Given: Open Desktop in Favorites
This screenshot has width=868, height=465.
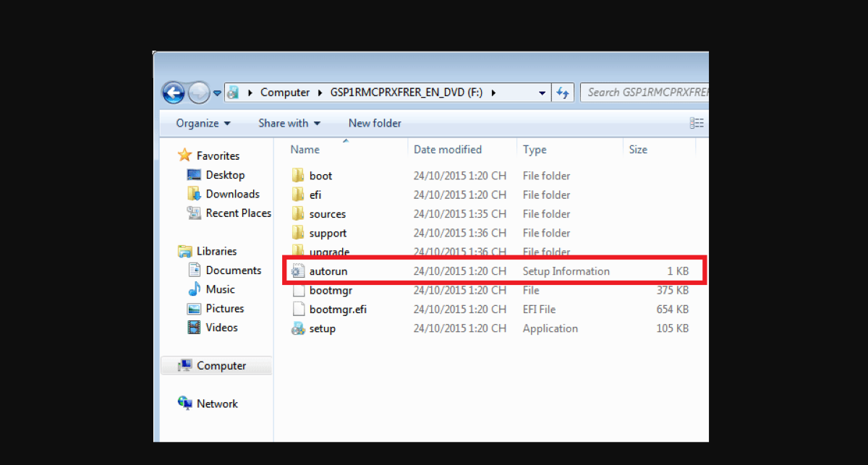Looking at the screenshot, I should [225, 175].
